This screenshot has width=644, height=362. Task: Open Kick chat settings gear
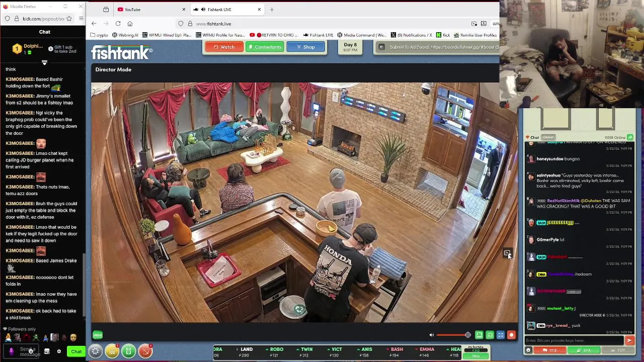coord(59,351)
